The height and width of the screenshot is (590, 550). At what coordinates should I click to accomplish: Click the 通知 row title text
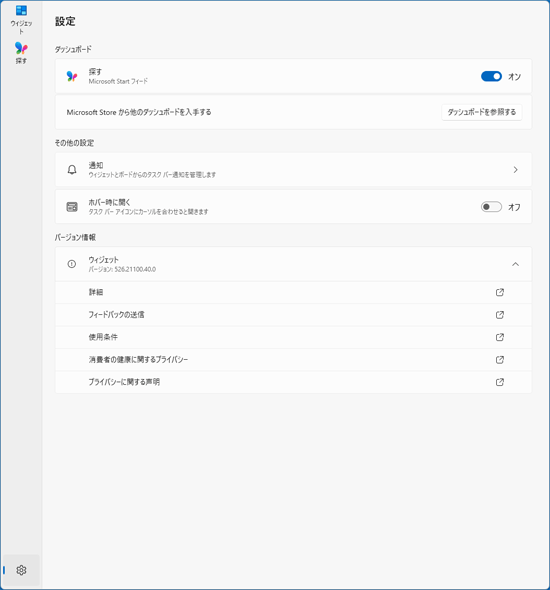(x=96, y=165)
